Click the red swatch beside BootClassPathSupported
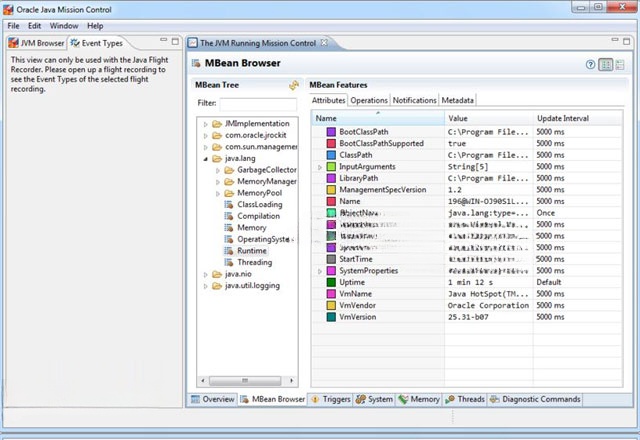Screen dimensions: 640x440 [331, 144]
